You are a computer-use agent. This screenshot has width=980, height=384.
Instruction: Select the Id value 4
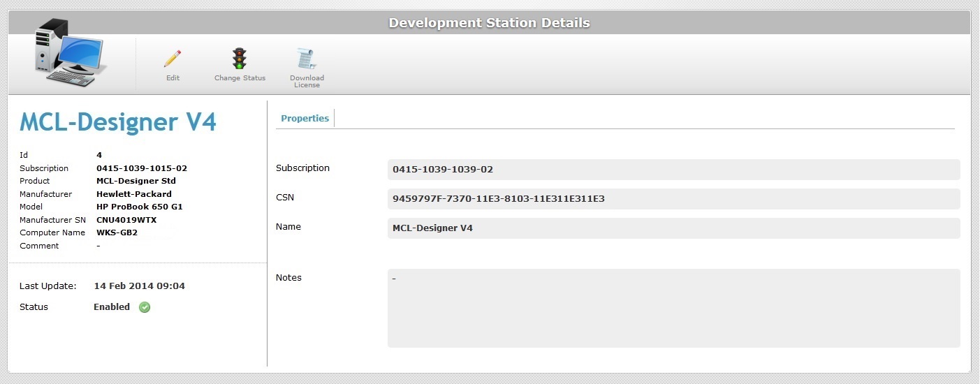(x=99, y=155)
